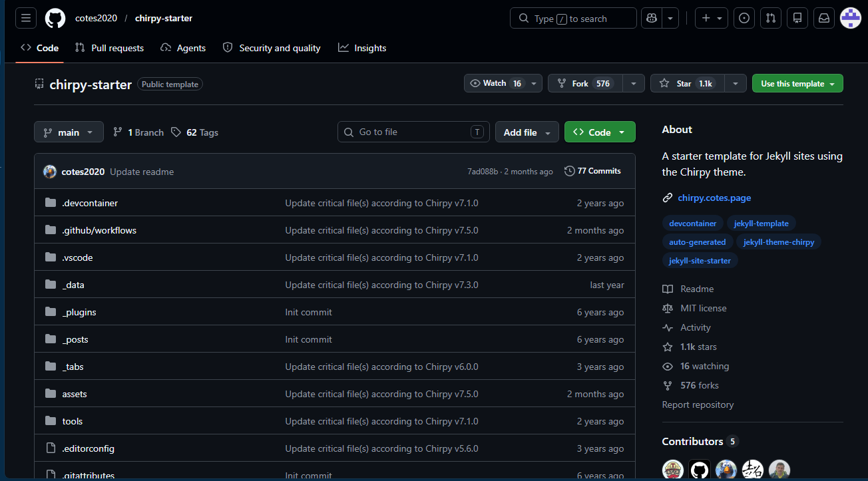Click the MIT license scale icon
The width and height of the screenshot is (868, 481).
point(668,308)
